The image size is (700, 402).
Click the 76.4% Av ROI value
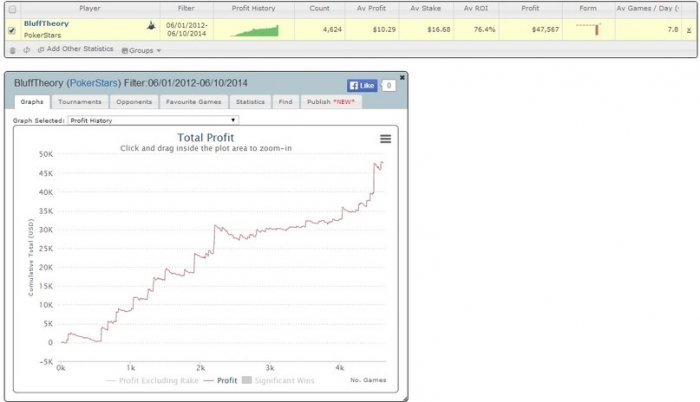484,29
